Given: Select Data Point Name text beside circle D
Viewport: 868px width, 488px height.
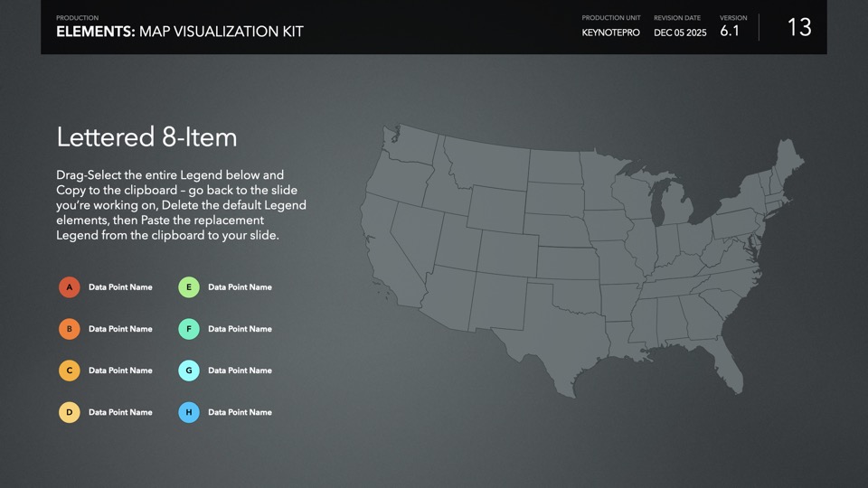Looking at the screenshot, I should click(x=120, y=412).
